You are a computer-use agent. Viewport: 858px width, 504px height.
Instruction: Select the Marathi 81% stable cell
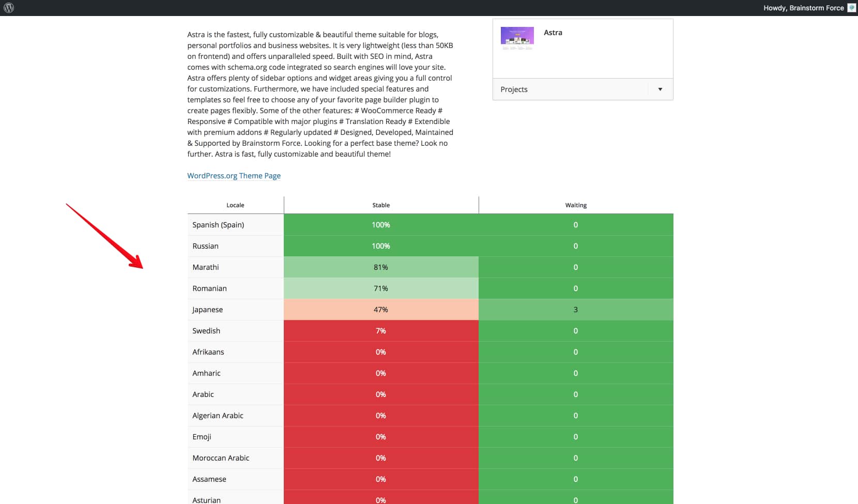coord(381,267)
